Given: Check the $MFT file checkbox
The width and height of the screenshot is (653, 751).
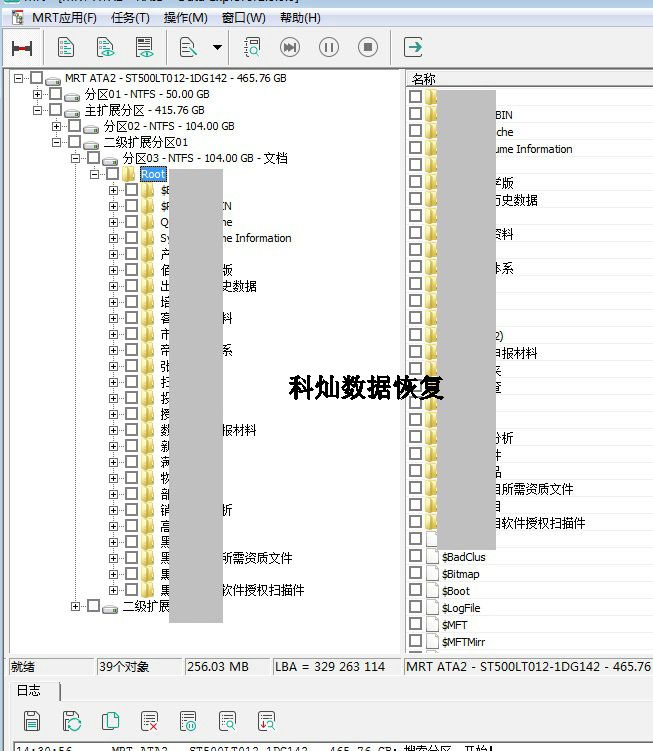Looking at the screenshot, I should coord(415,624).
